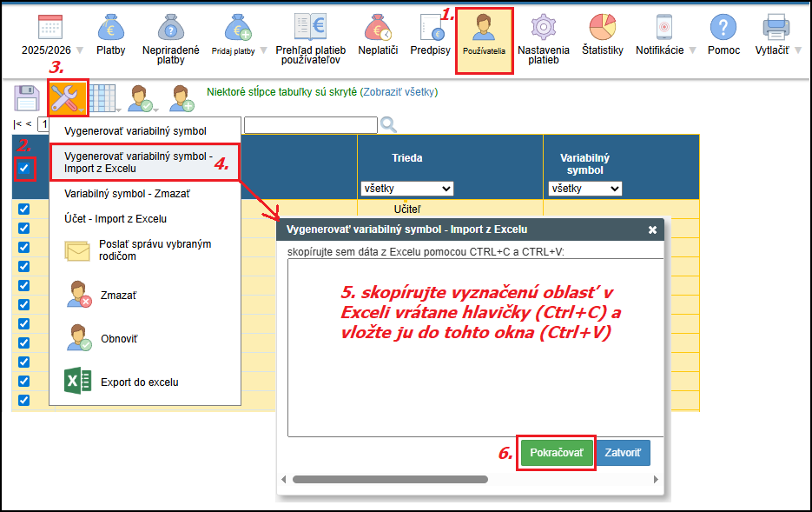
Task: Select Variabilný symbol - Zmazať menu item
Action: [127, 193]
